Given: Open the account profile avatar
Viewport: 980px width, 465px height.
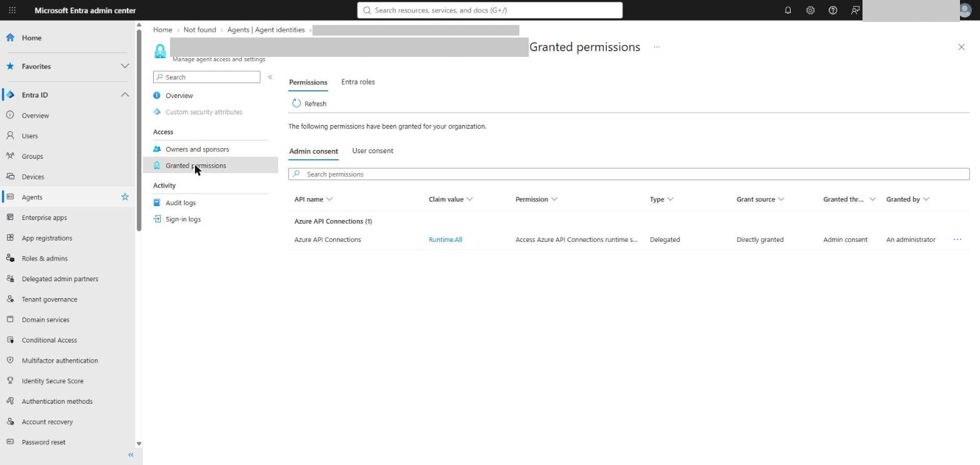Looking at the screenshot, I should coord(964,11).
